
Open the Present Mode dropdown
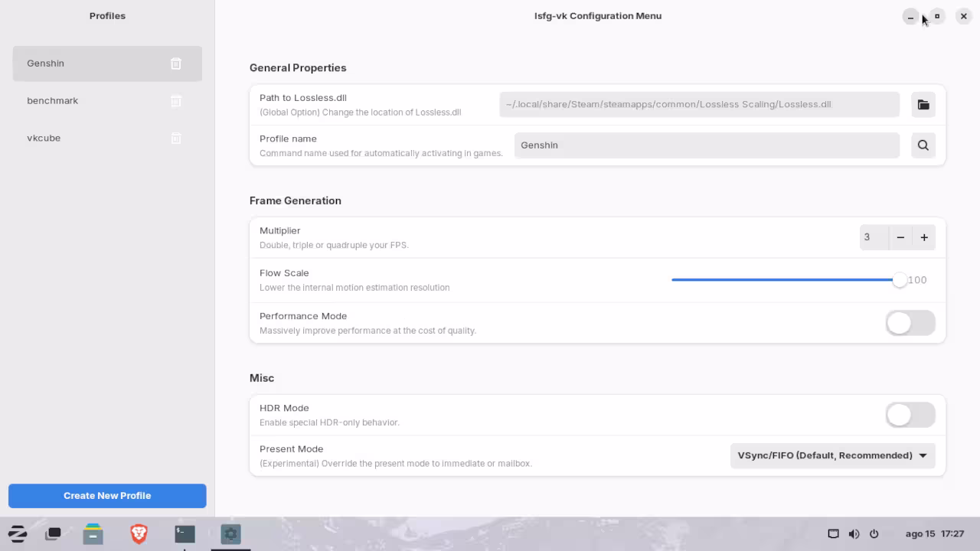(832, 456)
